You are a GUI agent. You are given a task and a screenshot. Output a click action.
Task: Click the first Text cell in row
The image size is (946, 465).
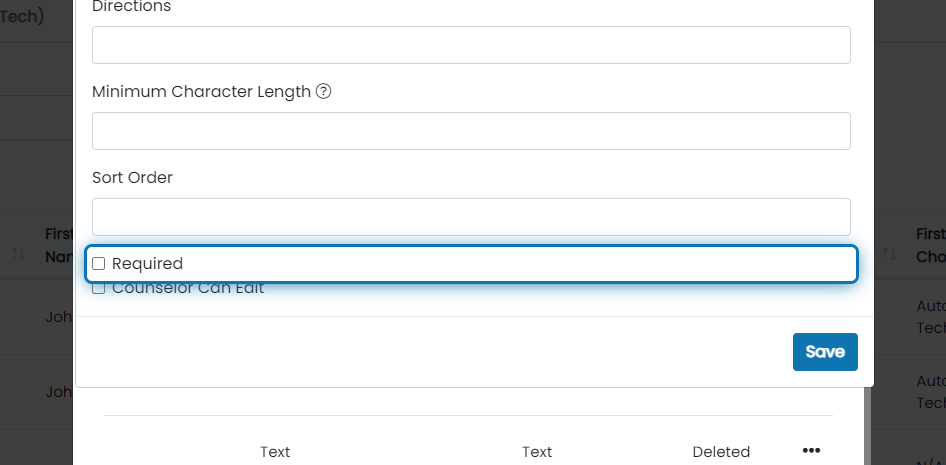(x=275, y=452)
